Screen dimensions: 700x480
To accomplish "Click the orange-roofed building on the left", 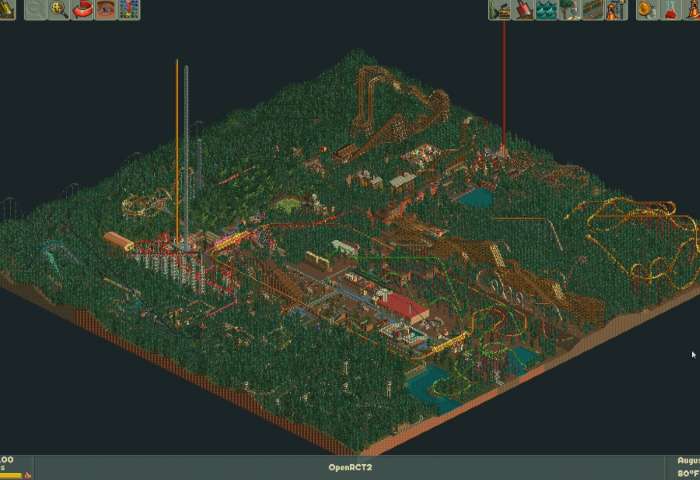I will 118,241.
